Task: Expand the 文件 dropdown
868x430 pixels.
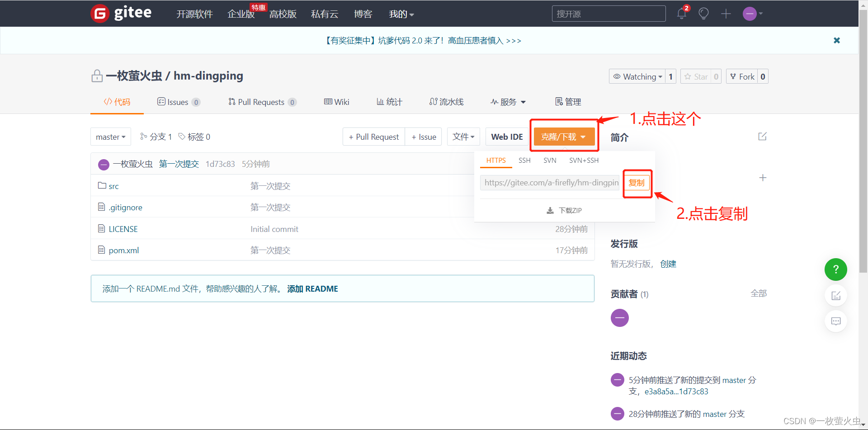Action: [463, 137]
